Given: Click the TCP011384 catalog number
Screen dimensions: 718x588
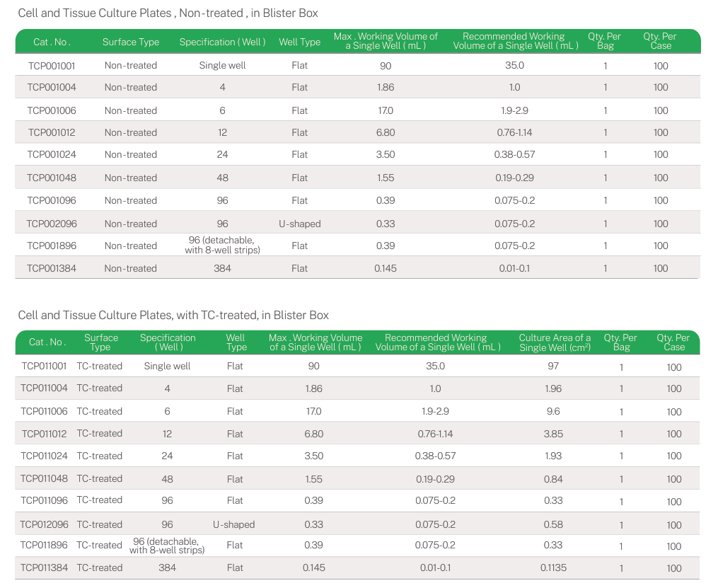Looking at the screenshot, I should point(45,567).
